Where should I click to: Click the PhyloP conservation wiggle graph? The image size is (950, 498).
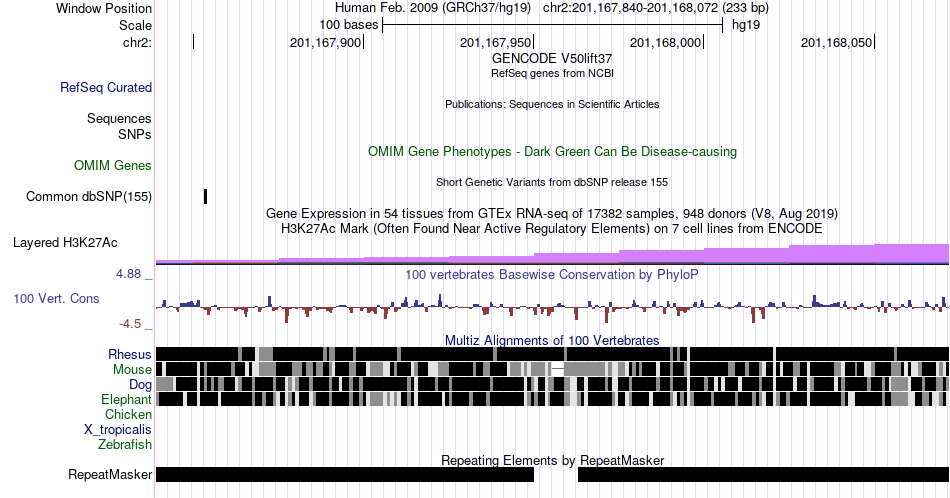(x=552, y=308)
